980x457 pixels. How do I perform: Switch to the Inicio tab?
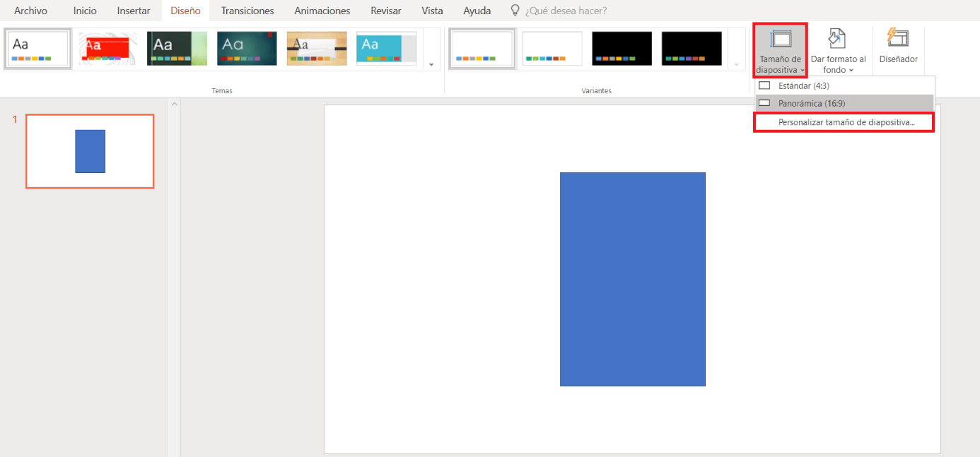85,11
